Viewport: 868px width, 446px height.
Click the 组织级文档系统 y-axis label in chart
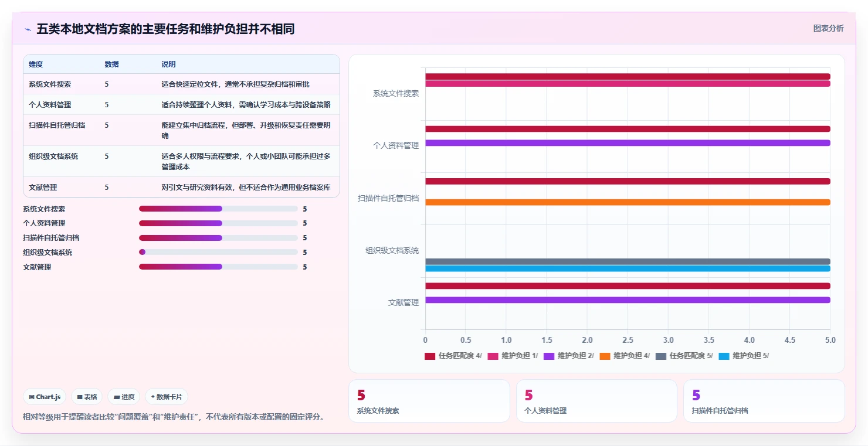pyautogui.click(x=392, y=250)
